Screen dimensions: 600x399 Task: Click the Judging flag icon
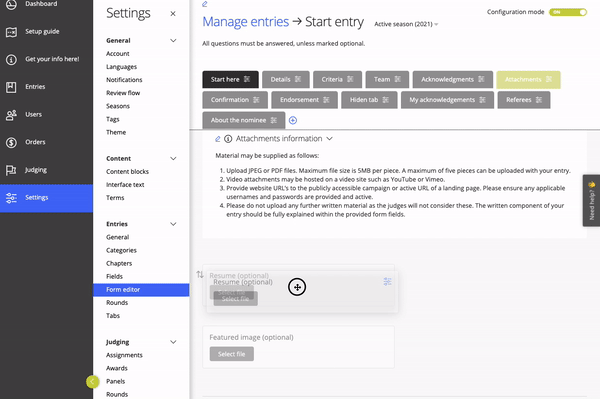11,170
